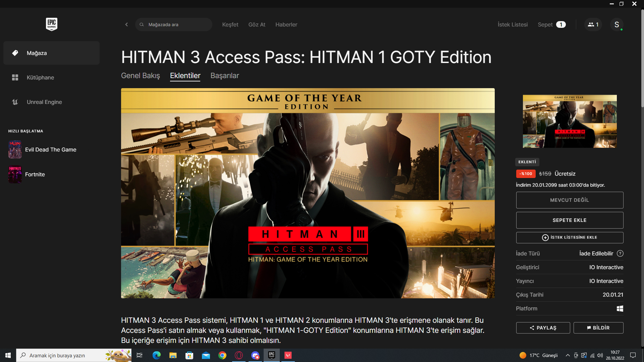Image resolution: width=644 pixels, height=362 pixels.
Task: Launch Fortnite from quick launch
Action: (x=35, y=174)
